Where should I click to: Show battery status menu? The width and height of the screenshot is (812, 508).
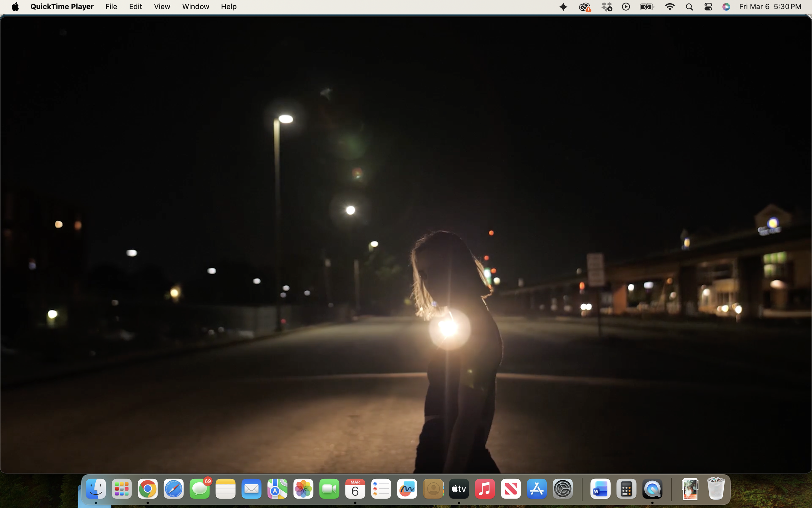pyautogui.click(x=646, y=7)
